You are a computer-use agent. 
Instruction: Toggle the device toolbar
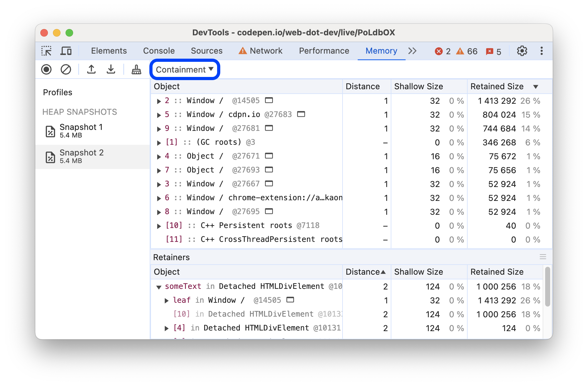[66, 51]
